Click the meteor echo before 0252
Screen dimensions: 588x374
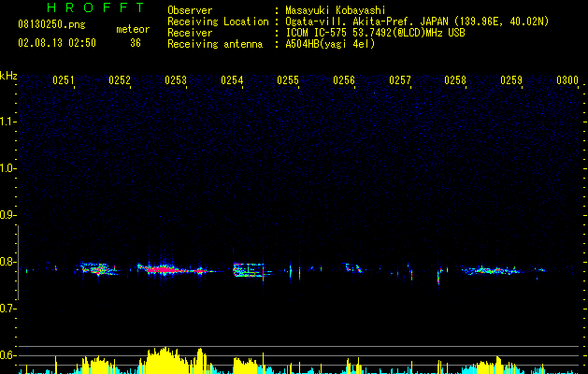tap(98, 269)
